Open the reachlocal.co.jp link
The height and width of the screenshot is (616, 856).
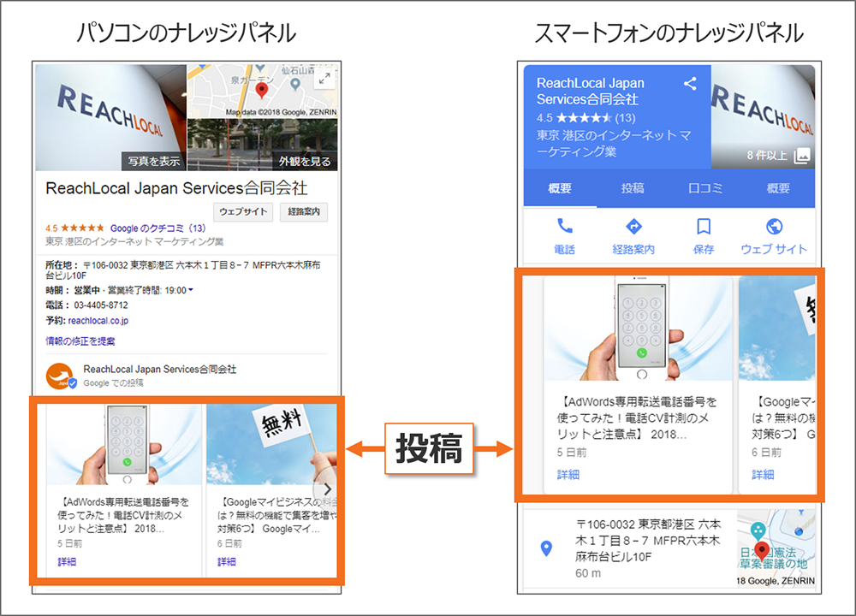tap(98, 320)
